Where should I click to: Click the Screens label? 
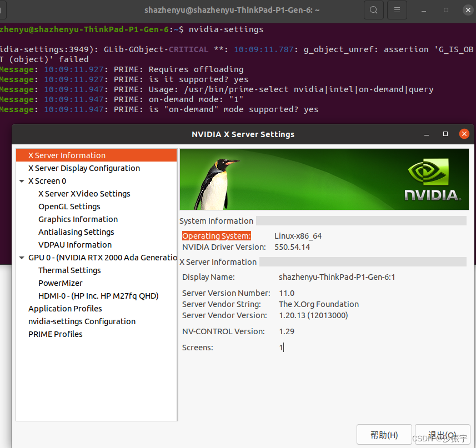[198, 348]
